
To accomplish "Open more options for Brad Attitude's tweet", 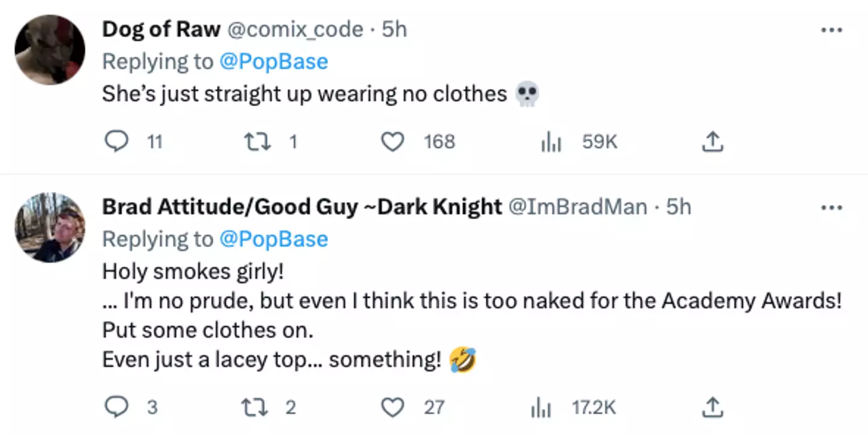I will pos(832,208).
